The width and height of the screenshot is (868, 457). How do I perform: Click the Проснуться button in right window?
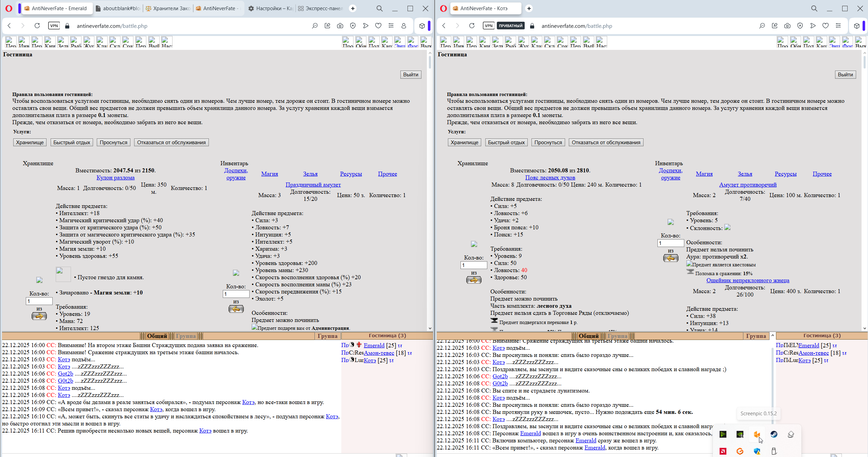point(548,142)
